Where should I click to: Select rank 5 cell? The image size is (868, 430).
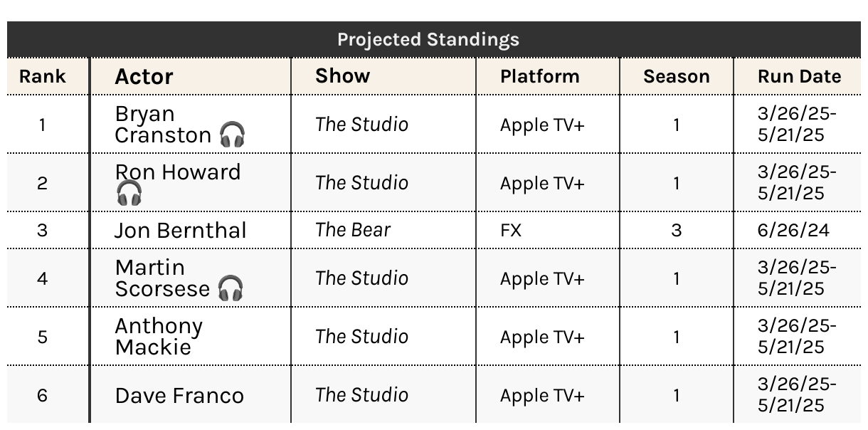(42, 336)
